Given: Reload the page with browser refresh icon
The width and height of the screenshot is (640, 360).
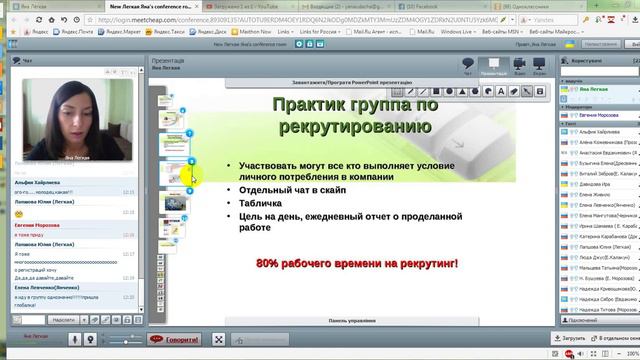Looking at the screenshot, I should pyautogui.click(x=39, y=20).
